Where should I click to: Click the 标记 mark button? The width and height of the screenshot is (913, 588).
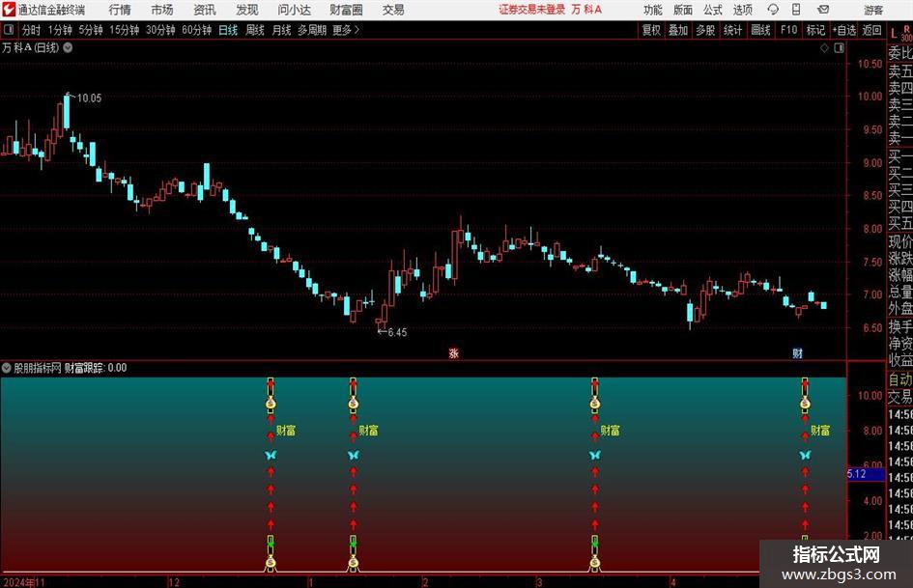click(815, 30)
